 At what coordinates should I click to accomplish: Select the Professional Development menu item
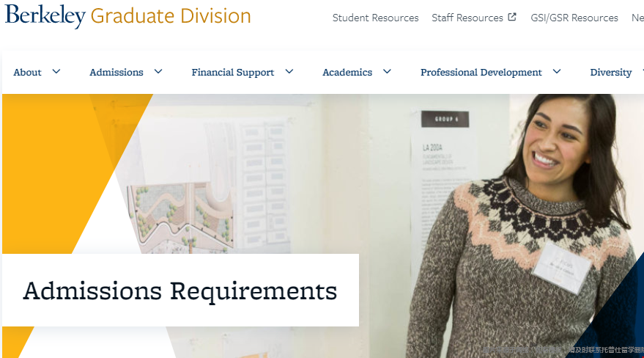tap(481, 73)
